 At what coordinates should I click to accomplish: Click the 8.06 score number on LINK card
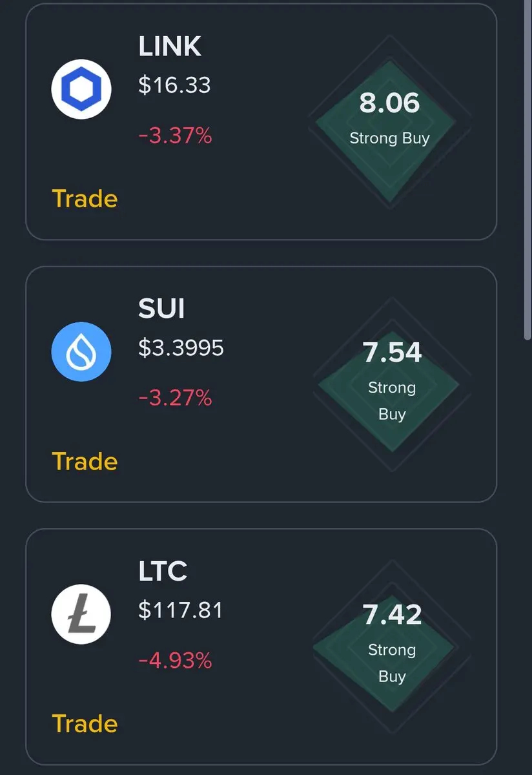[389, 103]
